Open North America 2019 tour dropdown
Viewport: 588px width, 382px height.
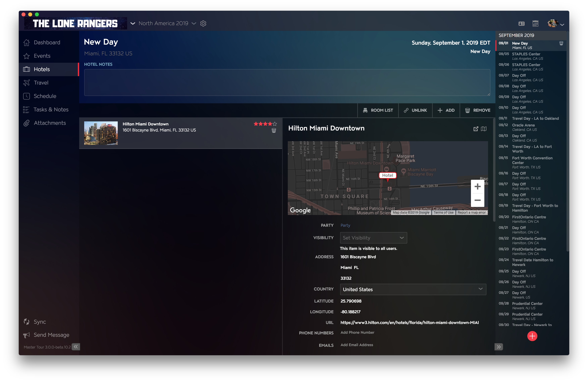pos(167,23)
